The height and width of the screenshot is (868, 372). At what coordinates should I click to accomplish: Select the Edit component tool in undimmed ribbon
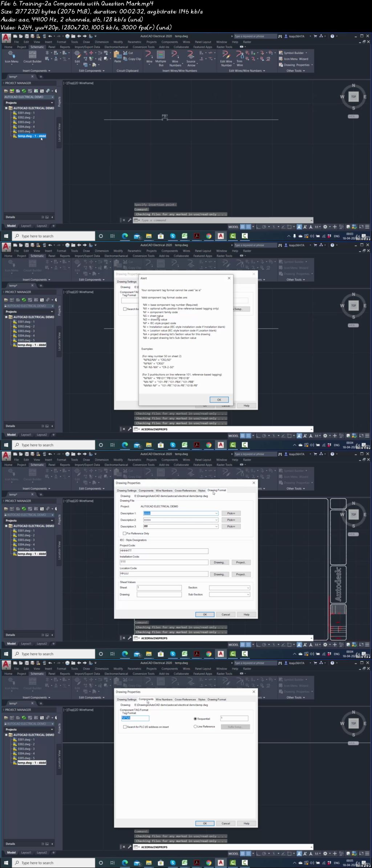[77, 57]
